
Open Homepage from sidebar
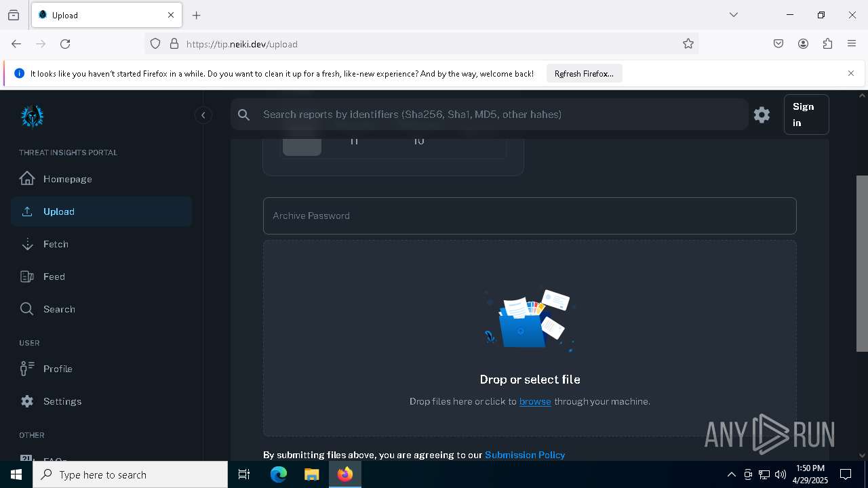(101, 179)
